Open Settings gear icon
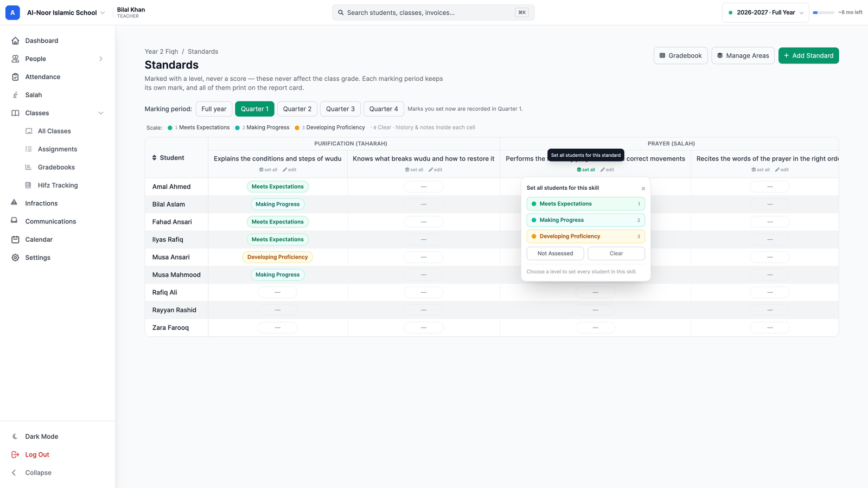 point(15,258)
